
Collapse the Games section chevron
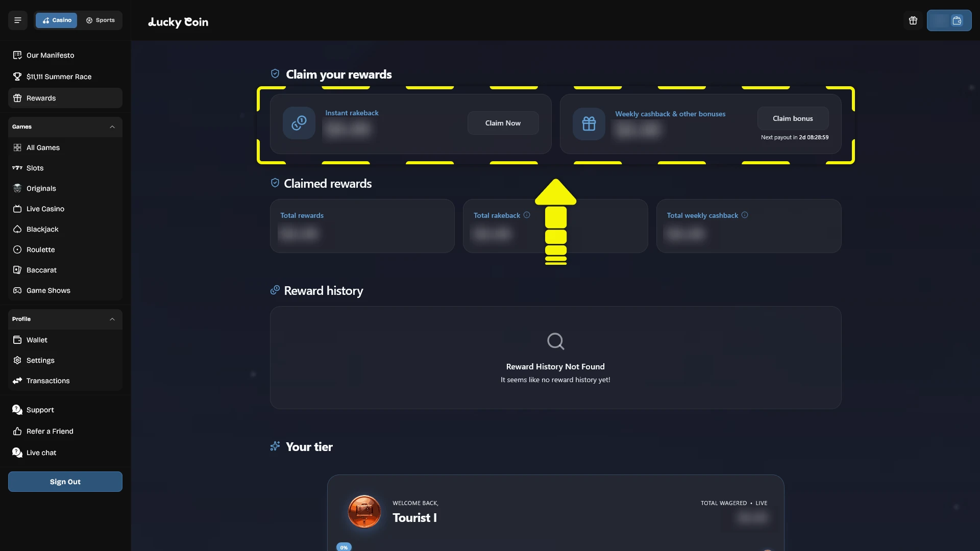point(112,127)
